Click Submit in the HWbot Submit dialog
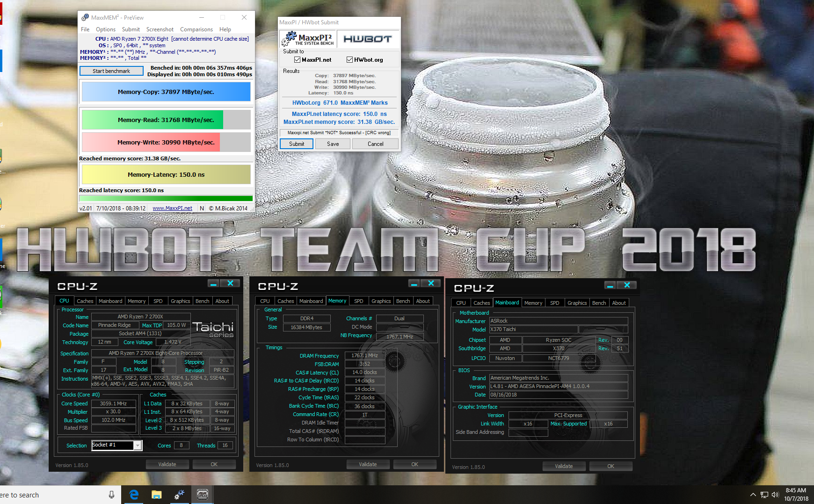The image size is (814, 504). tap(297, 144)
